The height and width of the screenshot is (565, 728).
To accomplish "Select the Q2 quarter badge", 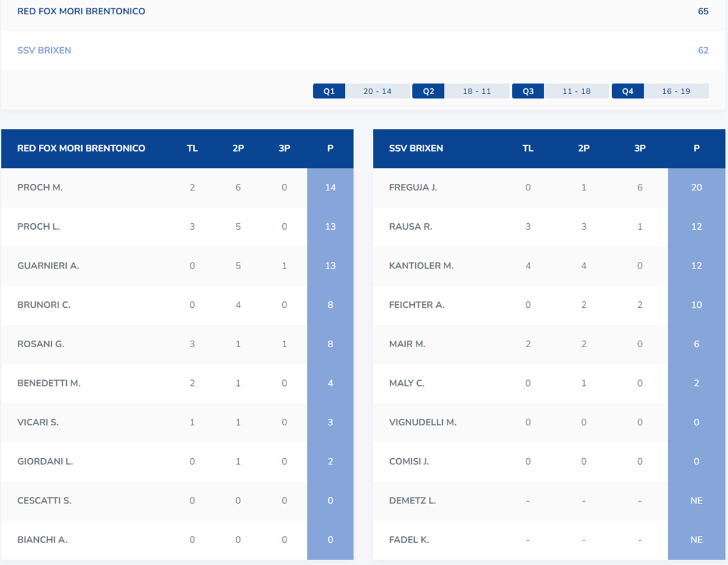I will tap(428, 91).
